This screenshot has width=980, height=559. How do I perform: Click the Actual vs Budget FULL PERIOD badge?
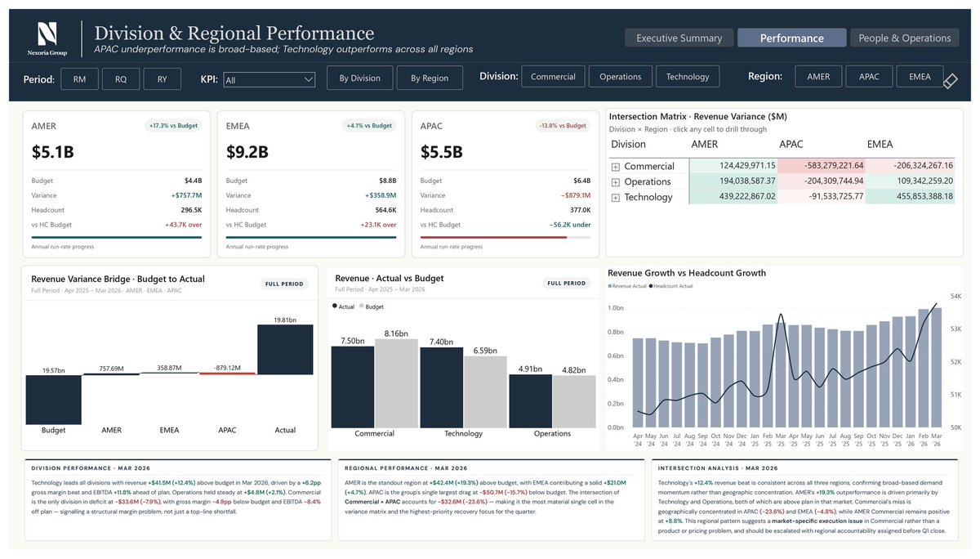coord(565,284)
